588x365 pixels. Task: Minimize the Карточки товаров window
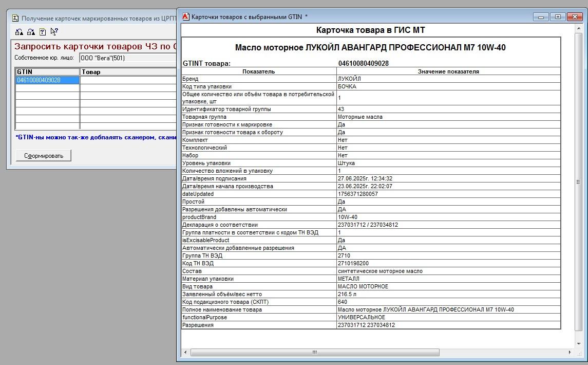pyautogui.click(x=540, y=17)
